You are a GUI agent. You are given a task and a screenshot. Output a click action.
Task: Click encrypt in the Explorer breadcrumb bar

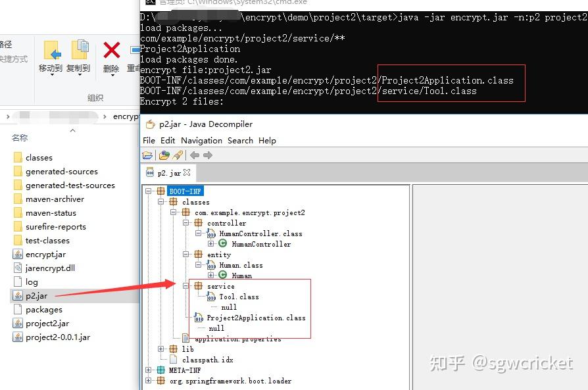tap(124, 116)
